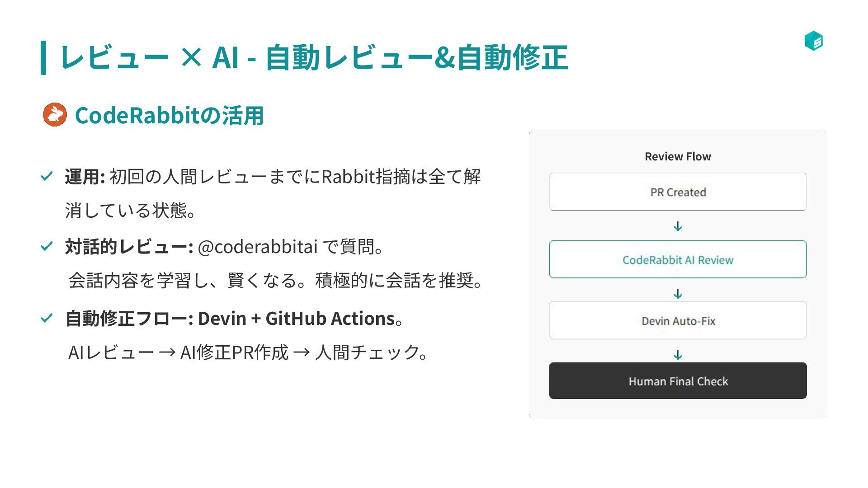This screenshot has width=868, height=488.
Task: Click the Review Flow heading
Action: 678,156
